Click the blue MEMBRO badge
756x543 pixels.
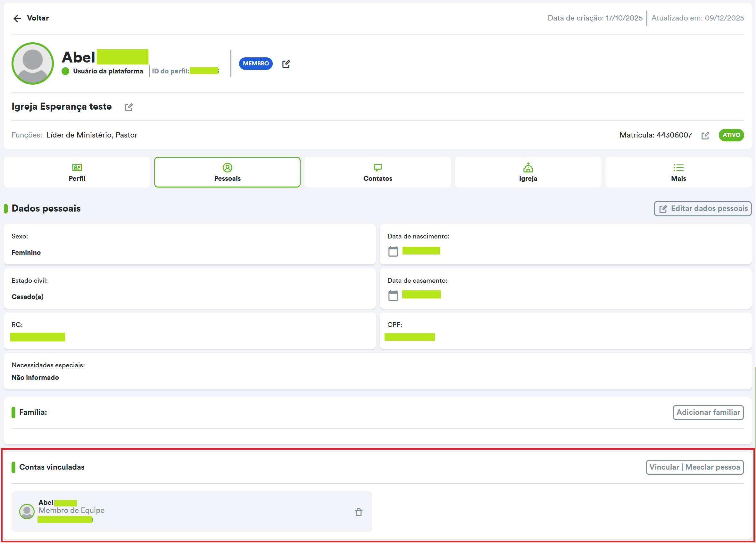pyautogui.click(x=256, y=63)
